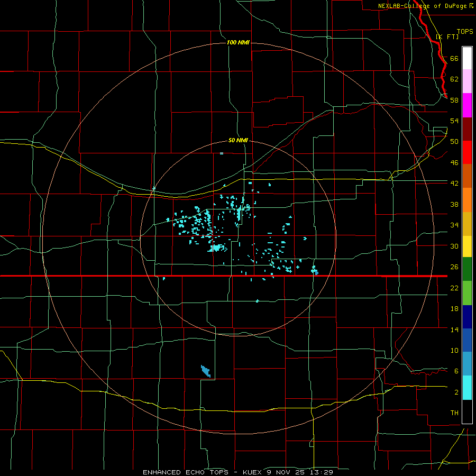Click the "50 NMI" range ring label

[238, 141]
